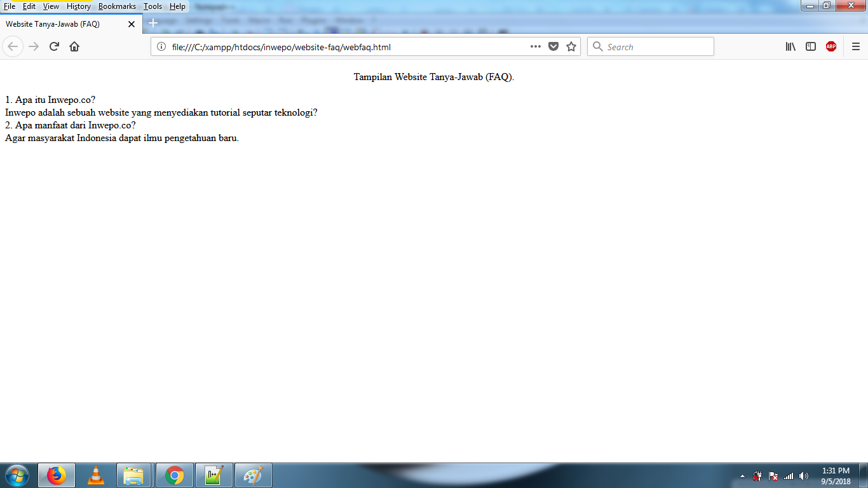Open the Tools menu
Screen dimensions: 868x488
coord(153,6)
